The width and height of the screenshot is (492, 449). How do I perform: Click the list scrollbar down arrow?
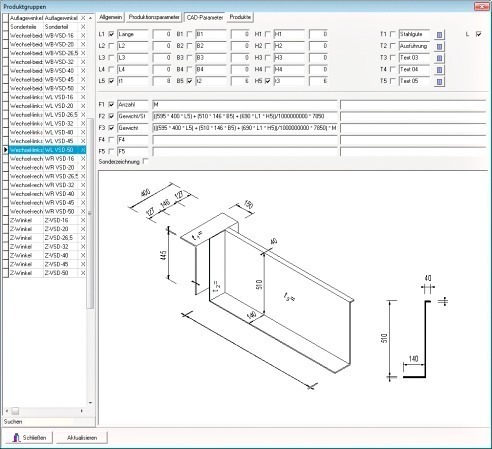[x=90, y=403]
